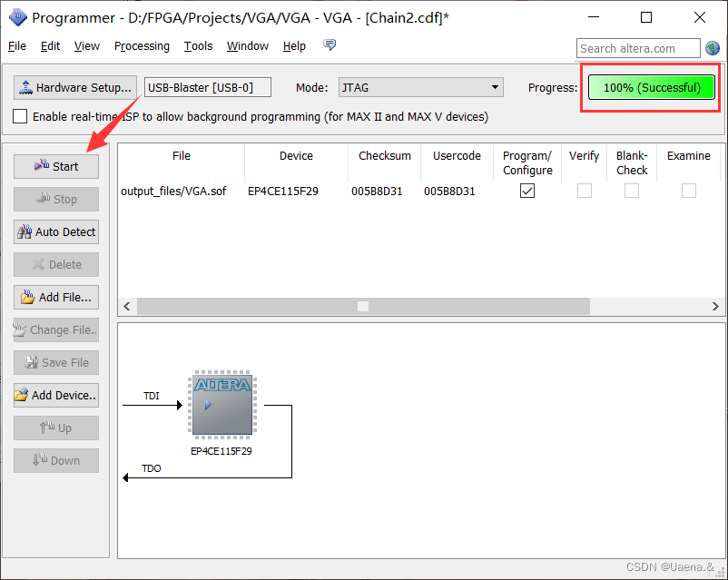The width and height of the screenshot is (728, 580).
Task: Click the Start programming button
Action: coord(56,166)
